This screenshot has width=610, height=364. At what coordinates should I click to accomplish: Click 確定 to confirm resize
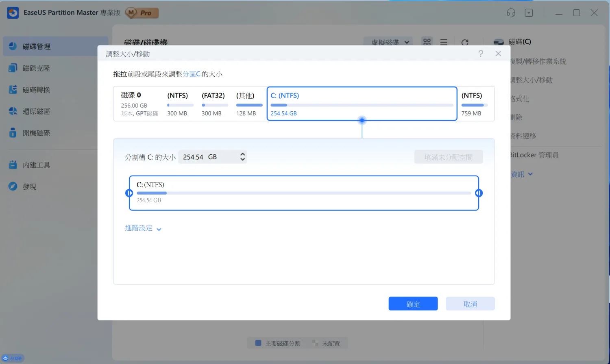coord(413,304)
